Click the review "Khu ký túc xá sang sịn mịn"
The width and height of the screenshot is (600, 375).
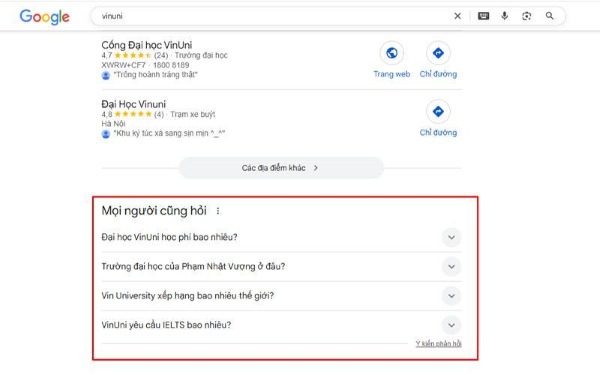click(169, 134)
